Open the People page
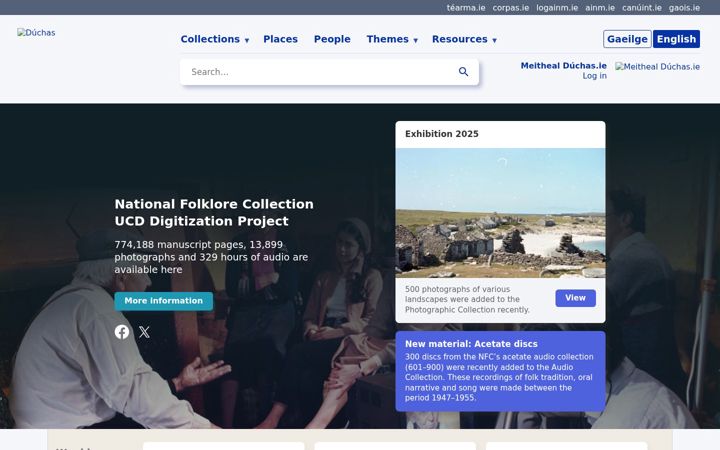 pos(332,39)
